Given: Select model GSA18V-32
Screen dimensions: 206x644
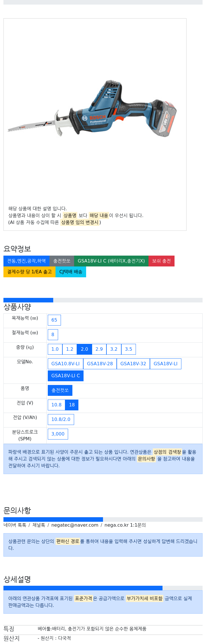Looking at the screenshot, I should (x=133, y=364).
